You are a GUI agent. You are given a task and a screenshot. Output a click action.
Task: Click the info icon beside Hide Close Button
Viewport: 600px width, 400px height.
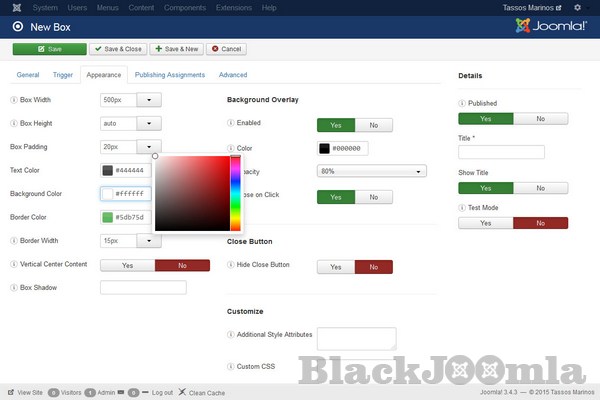click(x=231, y=265)
